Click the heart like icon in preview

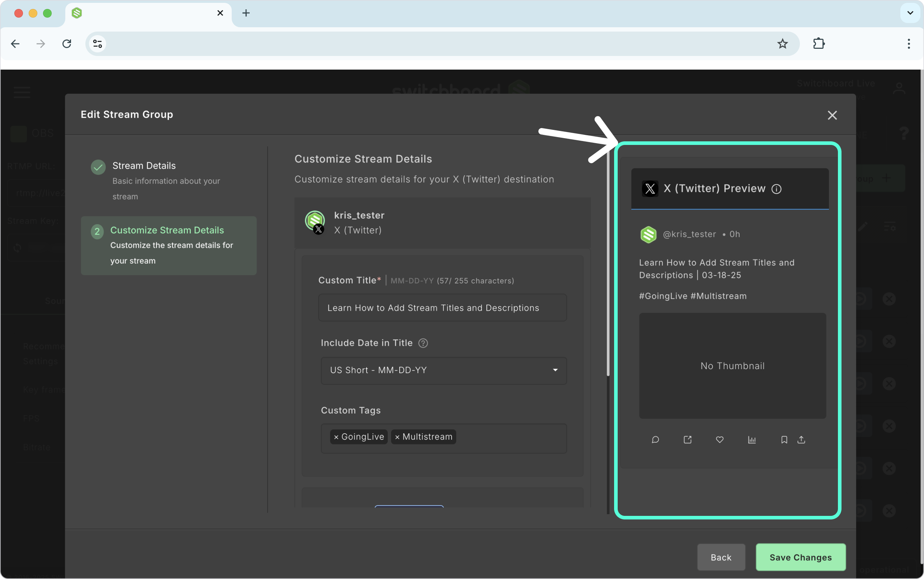(x=720, y=439)
